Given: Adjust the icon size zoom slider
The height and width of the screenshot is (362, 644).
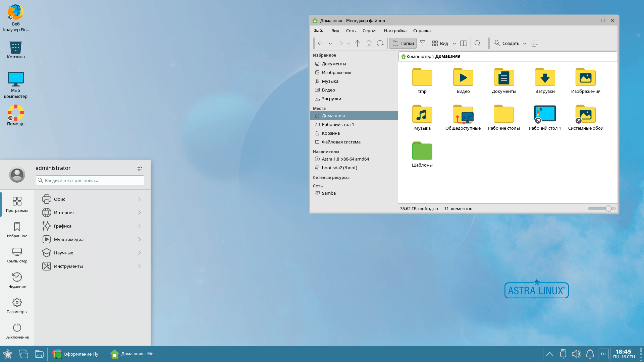Looking at the screenshot, I should tap(608, 208).
